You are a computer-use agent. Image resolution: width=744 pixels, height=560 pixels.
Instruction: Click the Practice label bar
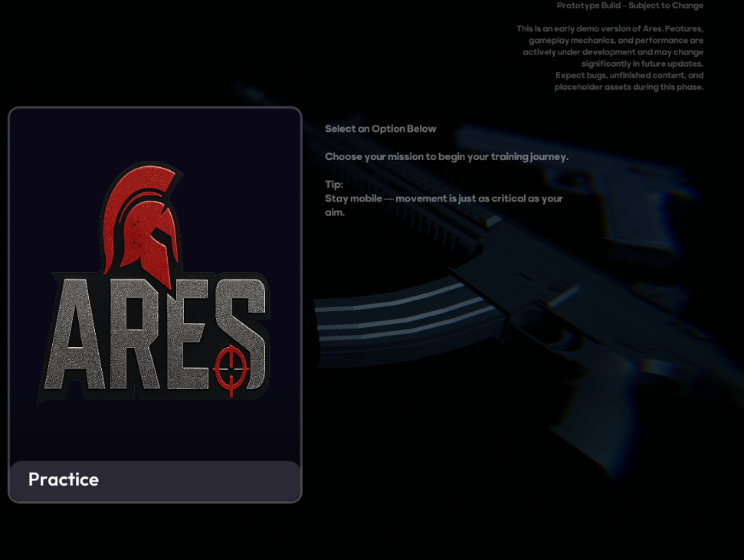(x=155, y=480)
